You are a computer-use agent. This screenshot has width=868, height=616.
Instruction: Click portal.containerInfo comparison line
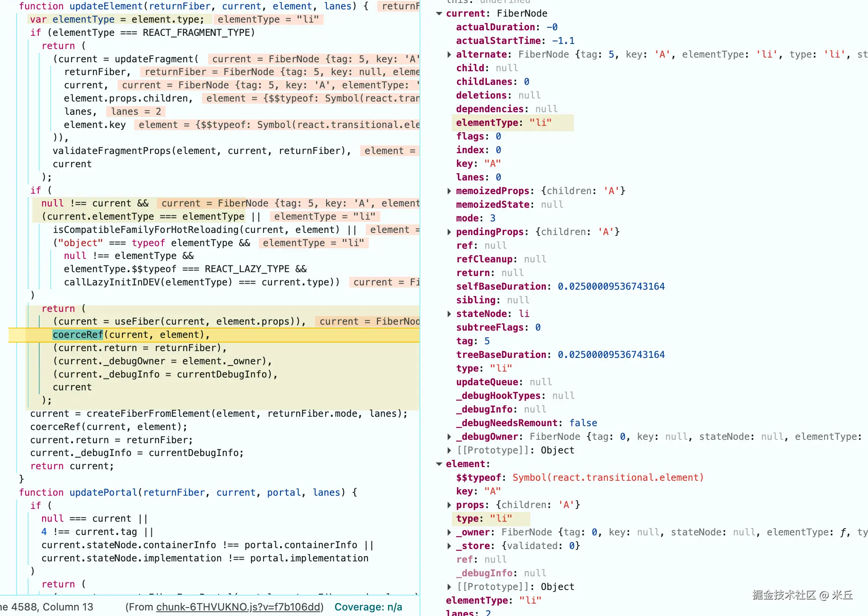207,545
